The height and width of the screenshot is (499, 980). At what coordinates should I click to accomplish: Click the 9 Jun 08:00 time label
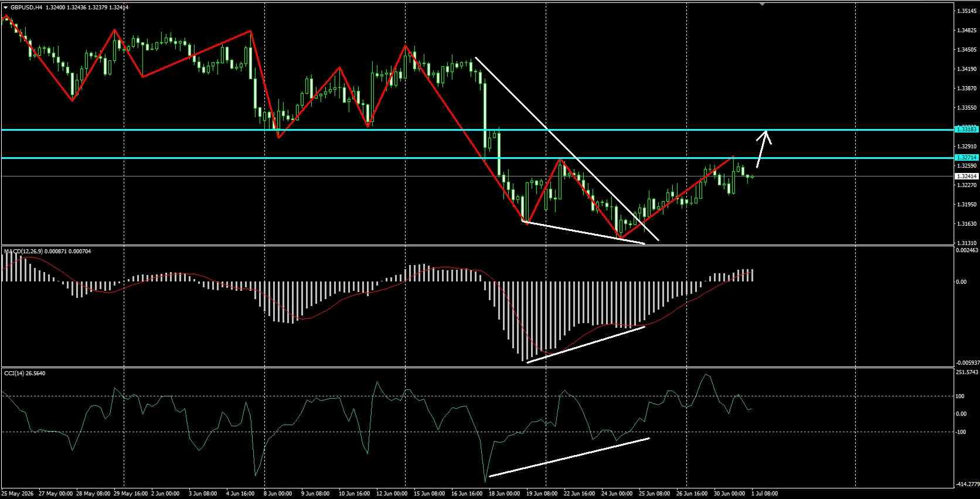pyautogui.click(x=317, y=494)
